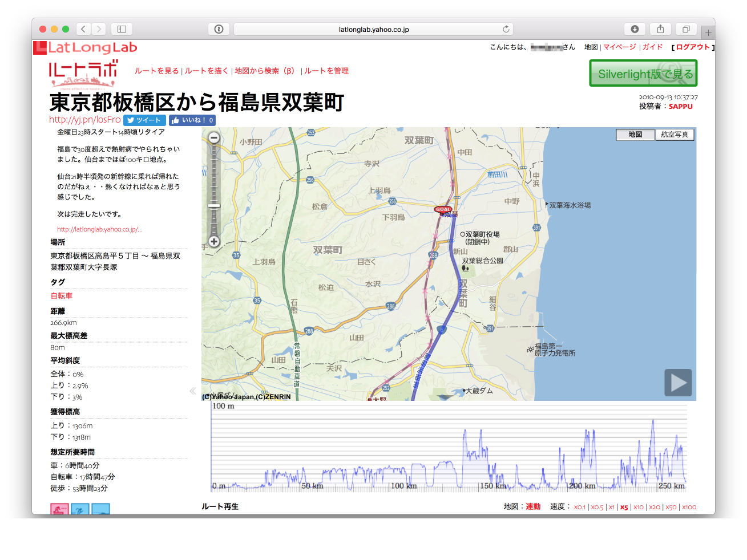
Task: Click the 自転車 tag link
Action: [62, 296]
